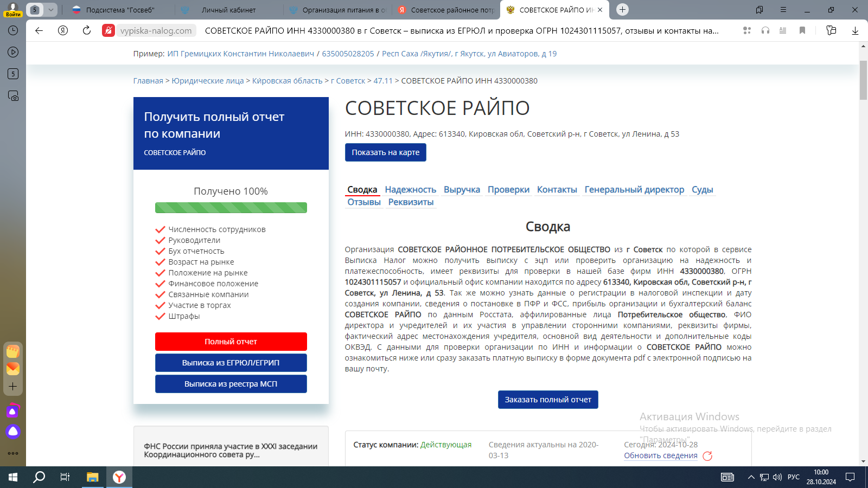This screenshot has height=488, width=868.
Task: Open the Контакты section tab
Action: pos(557,190)
